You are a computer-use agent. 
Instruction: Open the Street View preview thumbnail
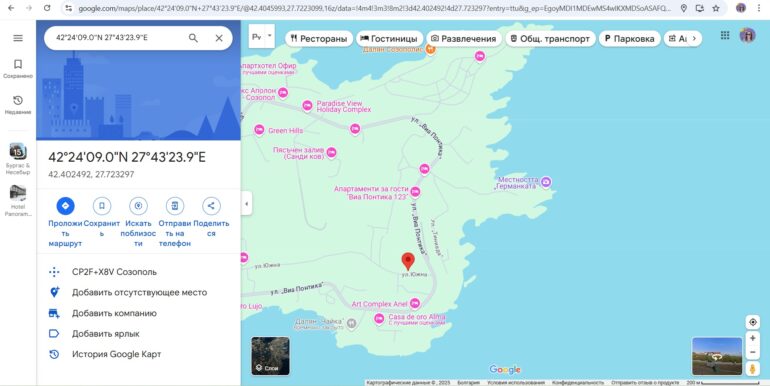(x=717, y=356)
